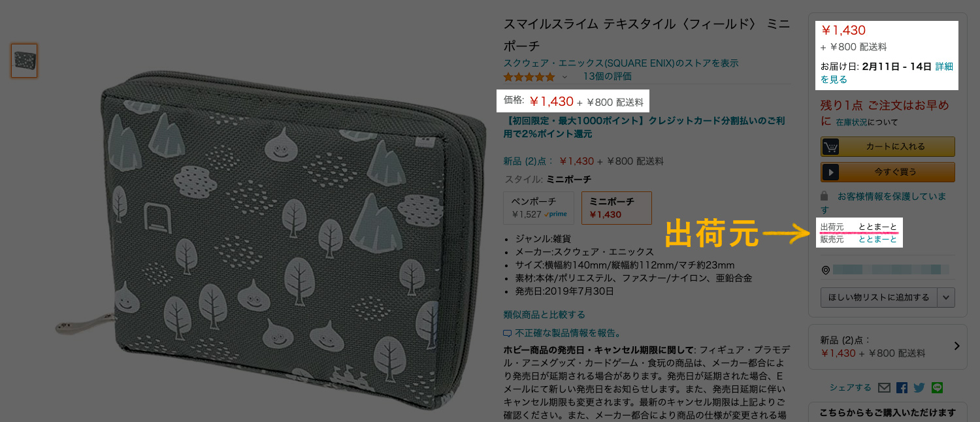Viewport: 980px width, 422px height.
Task: Select the pouch product thumbnail
Action: (x=24, y=61)
